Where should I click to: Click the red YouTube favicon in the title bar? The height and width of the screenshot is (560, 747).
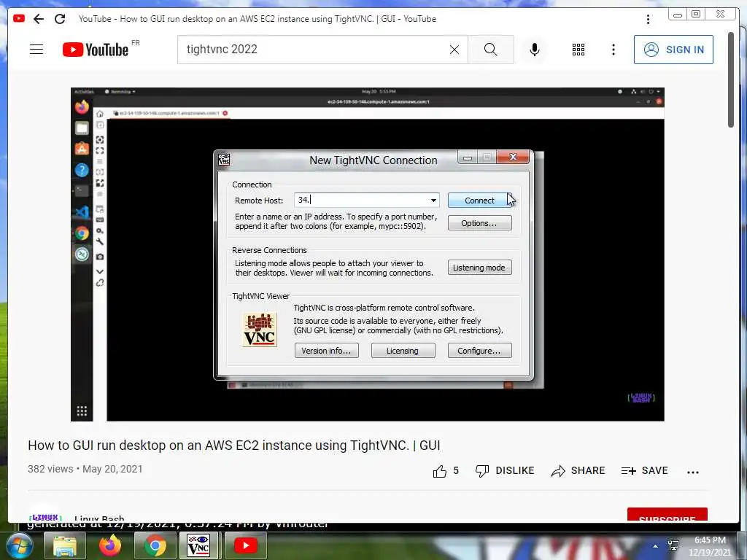[x=19, y=18]
